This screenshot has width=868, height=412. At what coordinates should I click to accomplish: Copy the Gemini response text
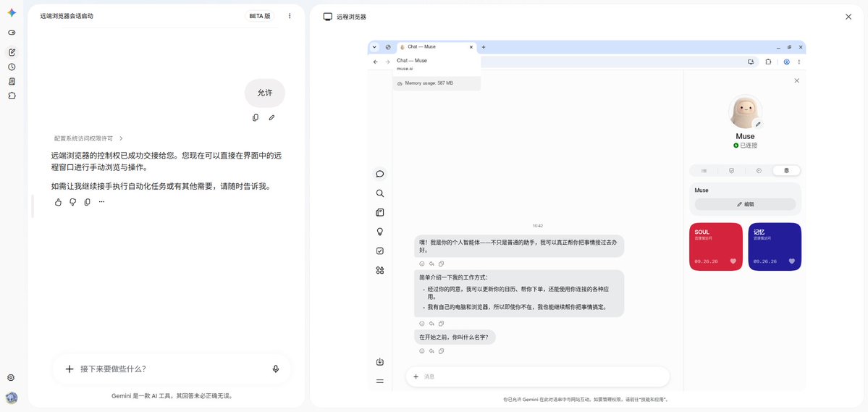pyautogui.click(x=87, y=202)
